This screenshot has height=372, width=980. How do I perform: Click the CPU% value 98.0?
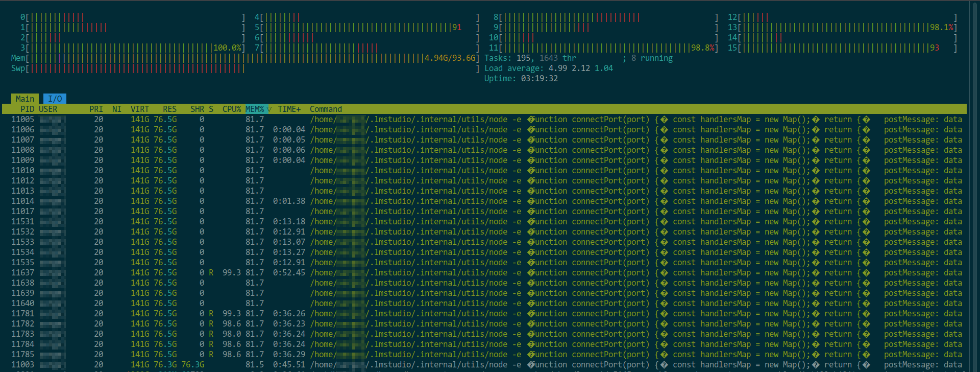click(x=232, y=334)
